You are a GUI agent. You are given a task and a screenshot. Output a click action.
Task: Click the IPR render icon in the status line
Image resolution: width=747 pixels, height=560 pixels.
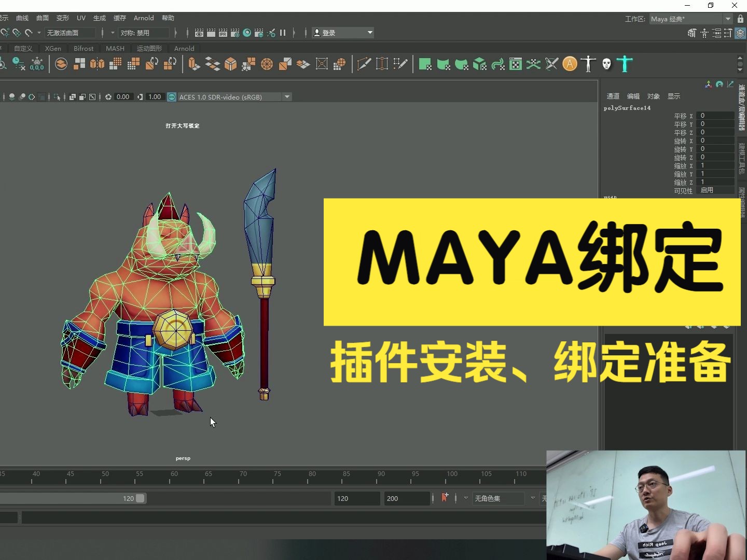223,33
